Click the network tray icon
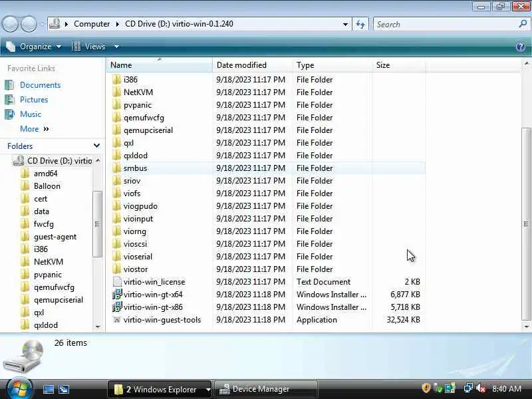Viewport: 532px width, 399px height. (468, 388)
